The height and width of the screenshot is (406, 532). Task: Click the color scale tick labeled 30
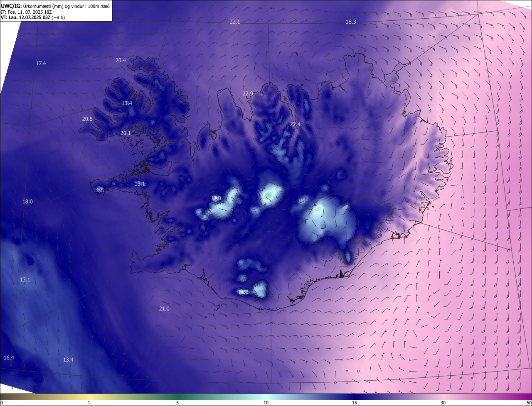click(x=443, y=403)
